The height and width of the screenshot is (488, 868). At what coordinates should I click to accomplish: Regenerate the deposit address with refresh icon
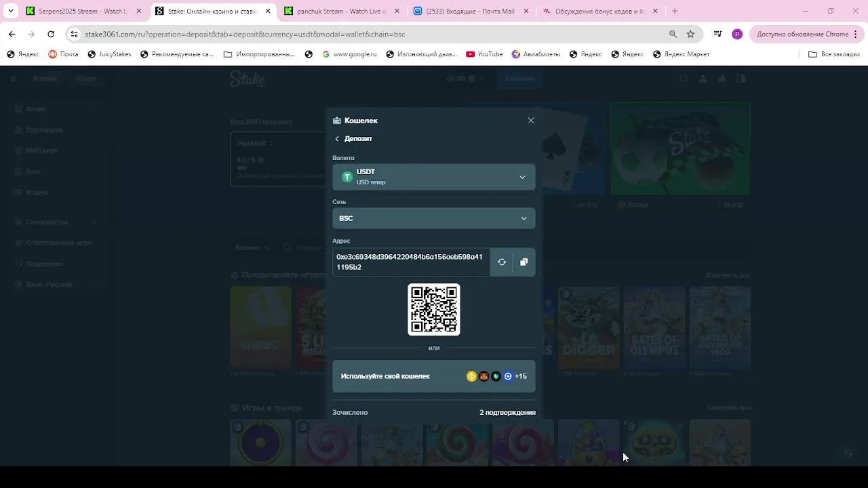pos(502,262)
